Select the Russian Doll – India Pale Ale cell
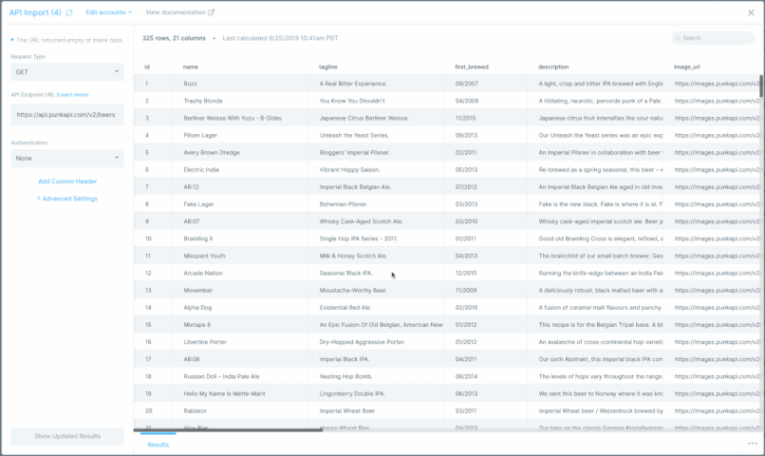 click(240, 377)
